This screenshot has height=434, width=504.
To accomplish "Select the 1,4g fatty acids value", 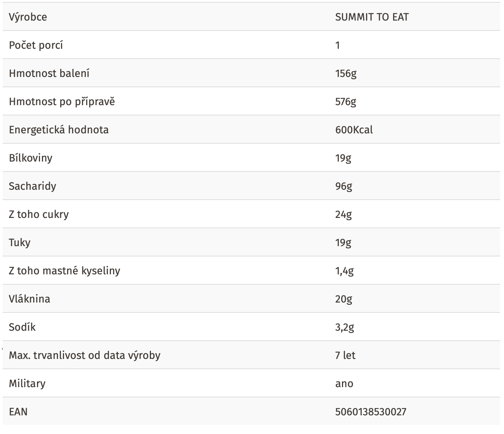I will 345,271.
